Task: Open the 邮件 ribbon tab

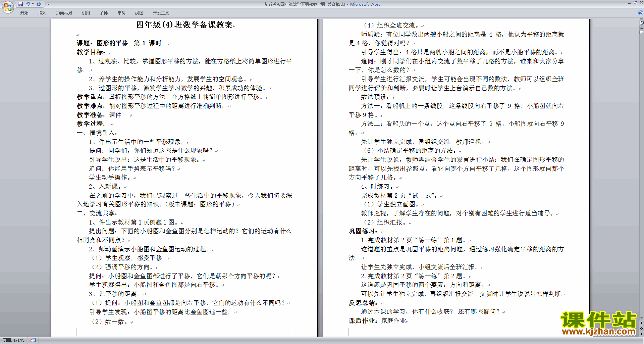Action: [104, 13]
